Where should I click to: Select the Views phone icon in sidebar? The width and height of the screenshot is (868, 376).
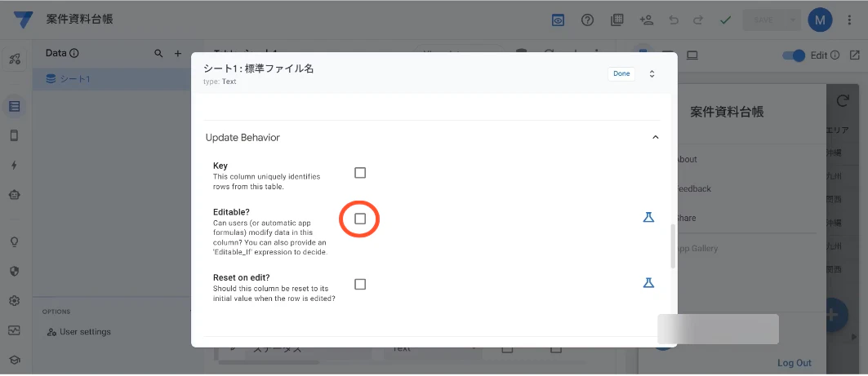[15, 135]
